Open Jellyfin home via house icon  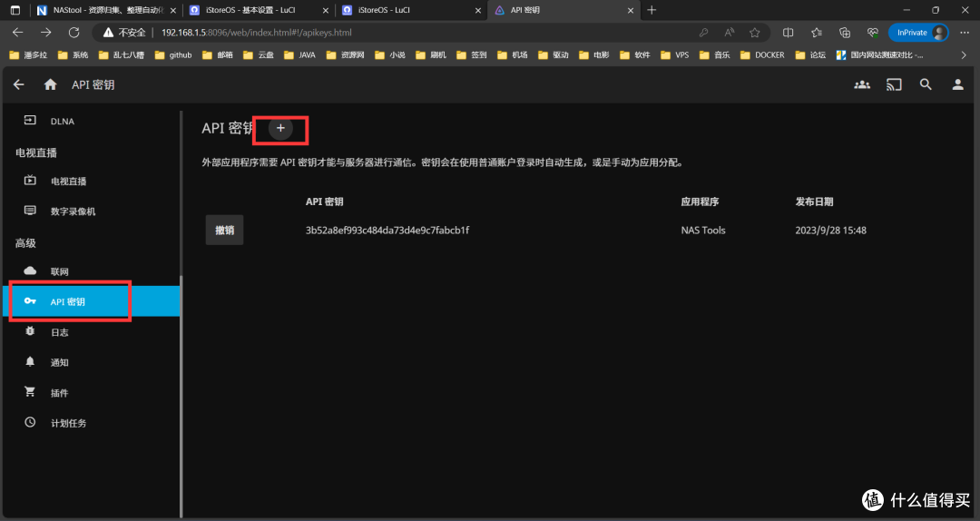click(x=50, y=84)
